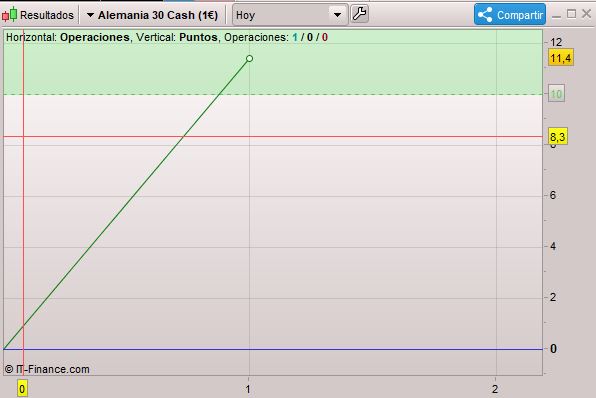
Task: Click the Resultados title text
Action: point(47,15)
